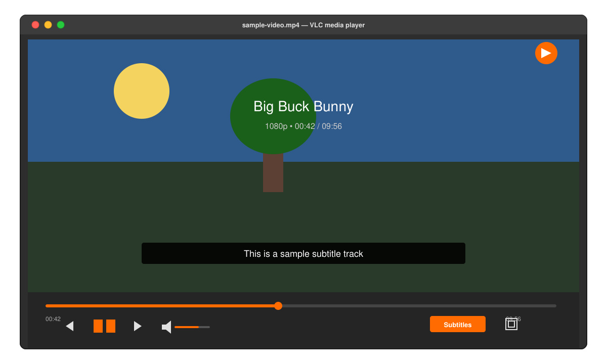The width and height of the screenshot is (607, 364).
Task: Click the seek bar playhead handle
Action: click(278, 306)
